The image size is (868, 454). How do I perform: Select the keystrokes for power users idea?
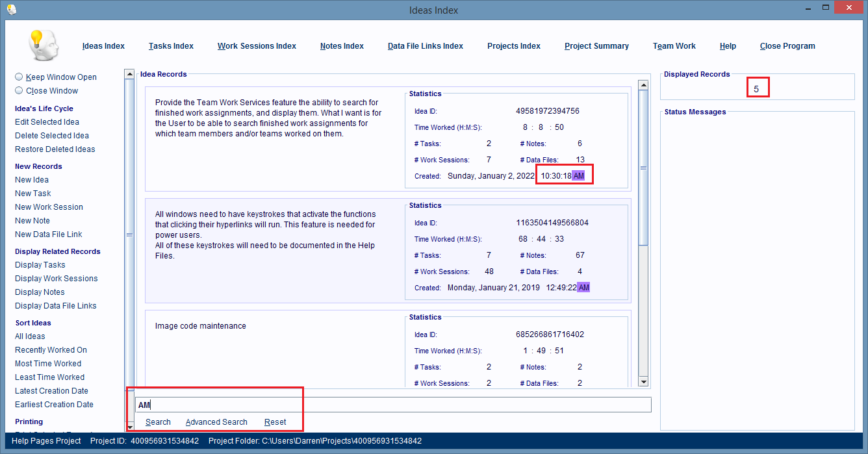point(265,234)
